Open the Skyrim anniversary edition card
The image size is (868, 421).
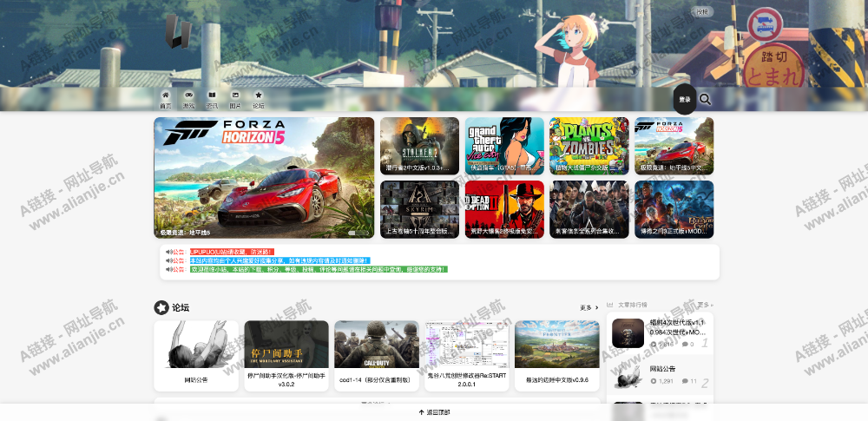pyautogui.click(x=419, y=209)
